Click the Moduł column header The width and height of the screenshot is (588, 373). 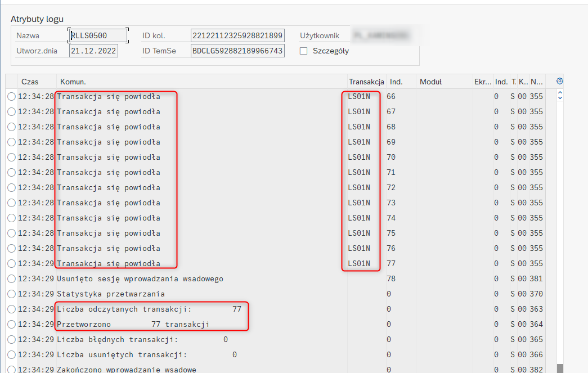(430, 82)
